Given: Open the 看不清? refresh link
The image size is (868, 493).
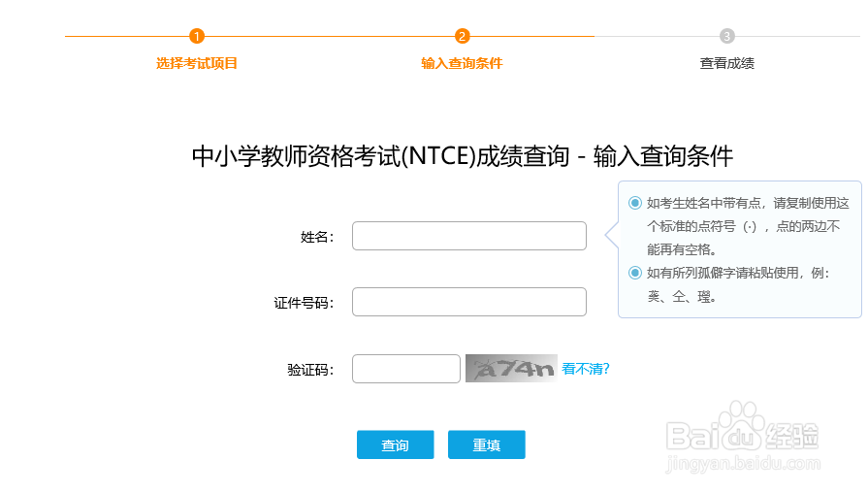Looking at the screenshot, I should pos(586,369).
